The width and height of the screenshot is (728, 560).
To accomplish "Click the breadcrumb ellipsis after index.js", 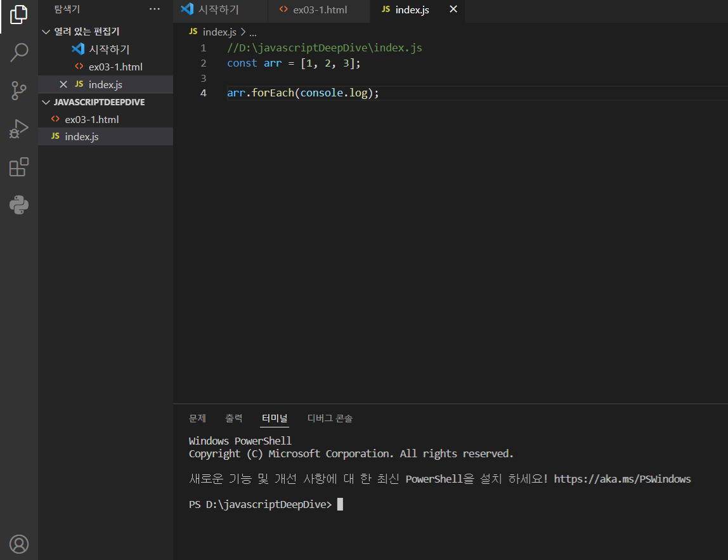I will [x=252, y=32].
